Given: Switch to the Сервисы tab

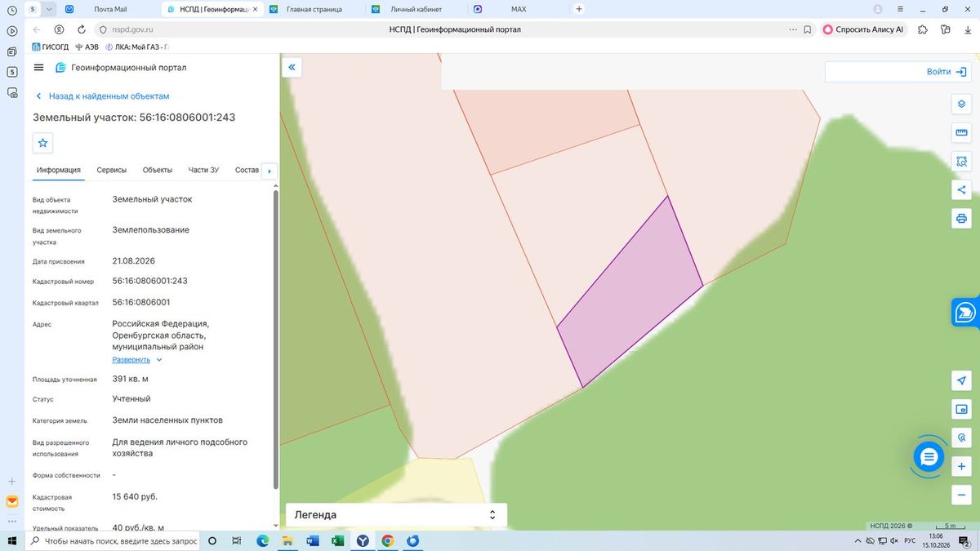Looking at the screenshot, I should pos(112,170).
